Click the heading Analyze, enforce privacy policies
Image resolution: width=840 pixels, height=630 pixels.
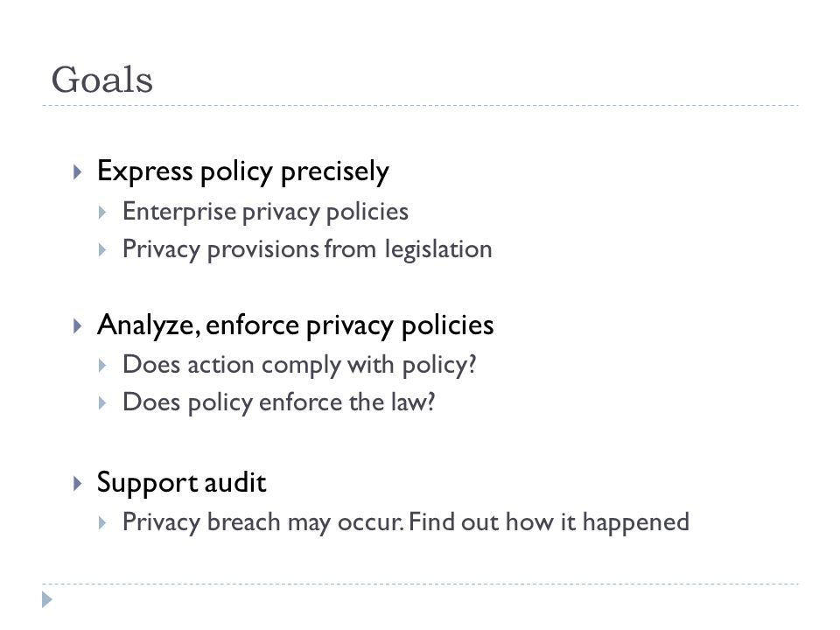tap(295, 325)
